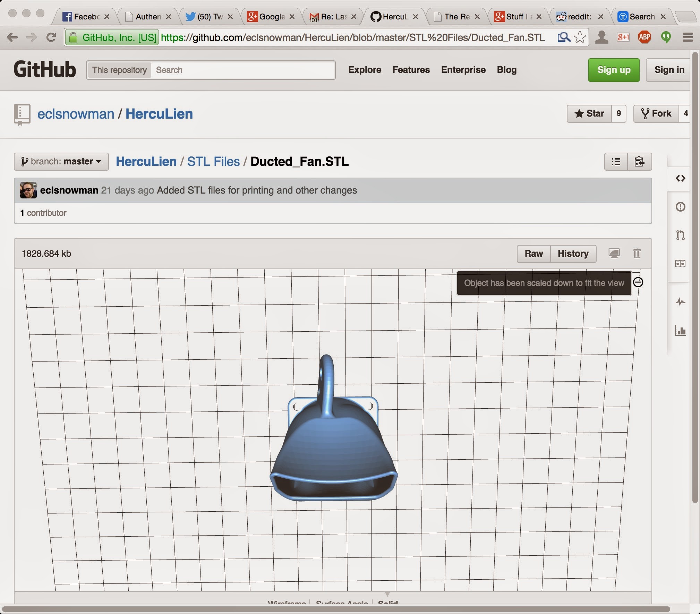Screen dimensions: 700x614
Task: Open the STL Files breadcrumb link
Action: (x=213, y=162)
